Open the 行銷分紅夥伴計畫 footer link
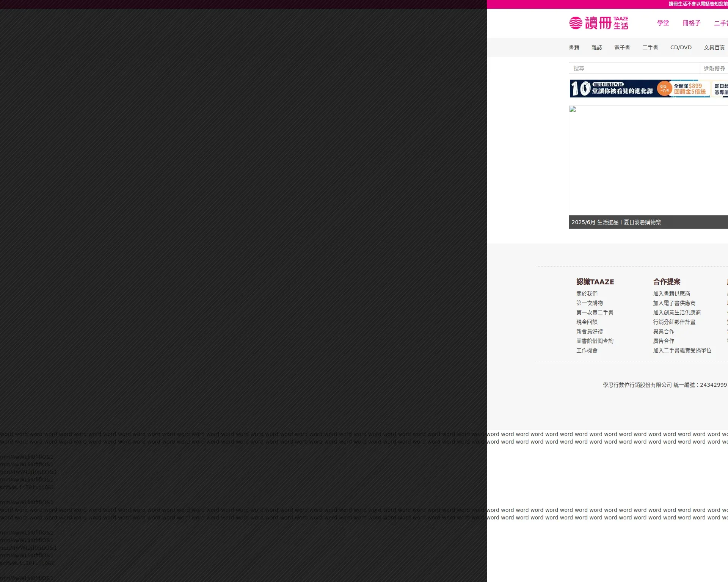Viewport: 728px width, 582px height. click(674, 322)
